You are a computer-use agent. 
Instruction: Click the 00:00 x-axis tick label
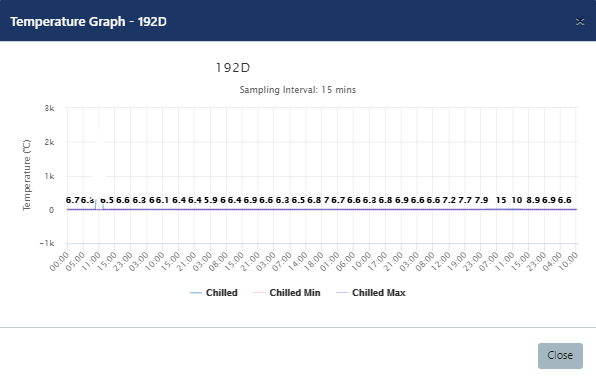(x=61, y=262)
